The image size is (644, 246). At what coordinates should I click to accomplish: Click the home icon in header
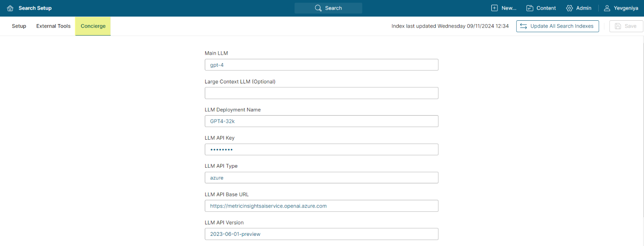[x=10, y=8]
